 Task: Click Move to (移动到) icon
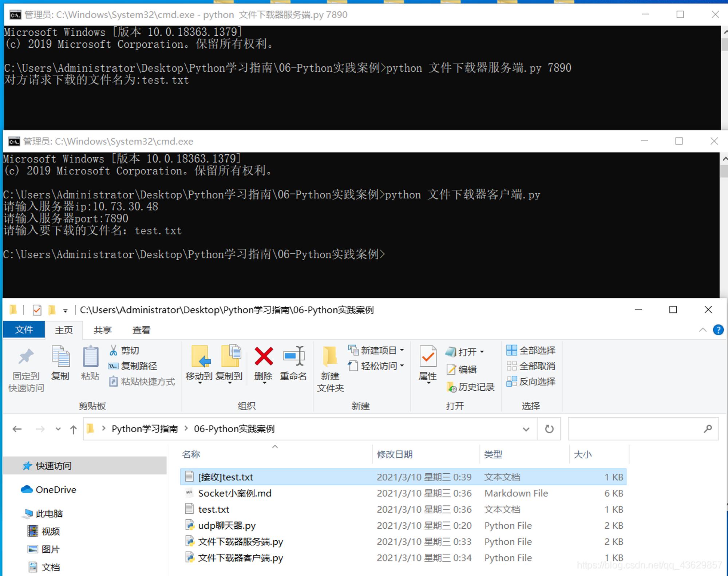[x=201, y=356]
